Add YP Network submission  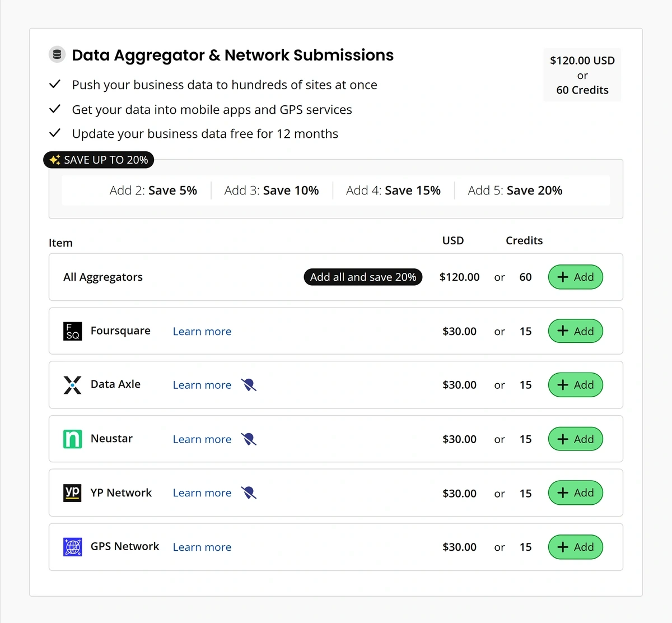coord(576,493)
